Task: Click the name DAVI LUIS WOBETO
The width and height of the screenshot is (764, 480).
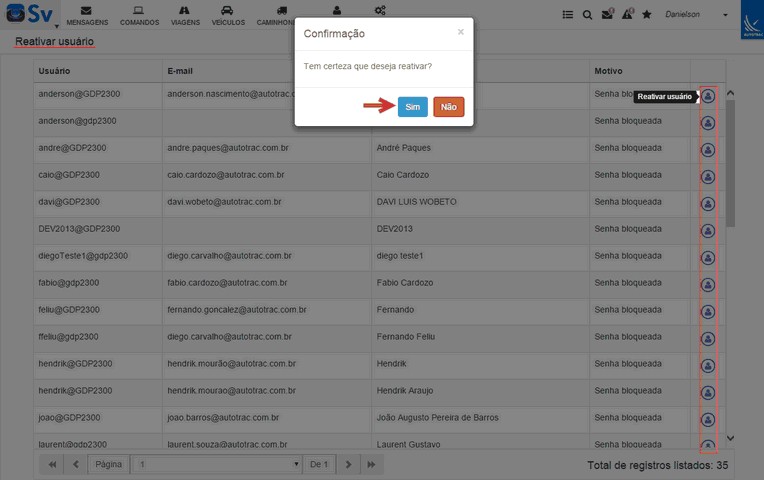Action: [x=417, y=202]
